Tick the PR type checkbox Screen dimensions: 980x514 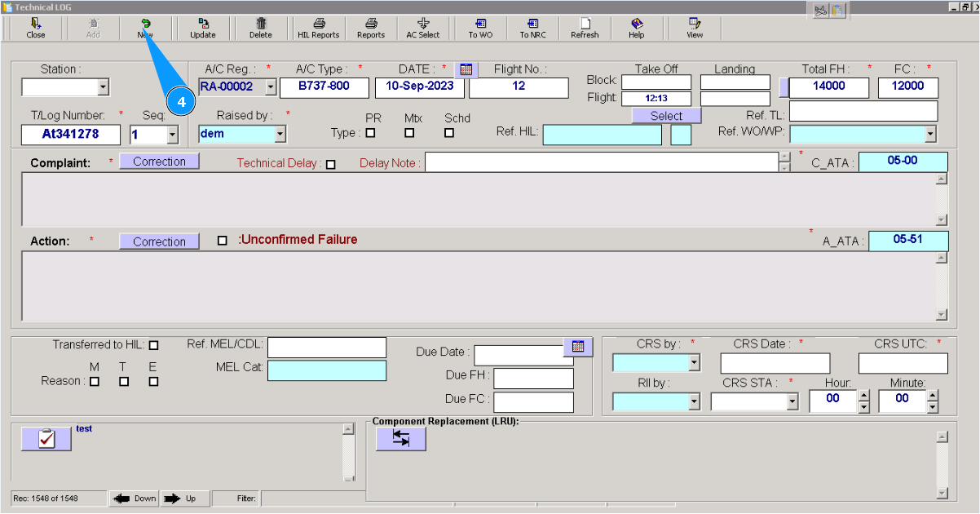370,133
